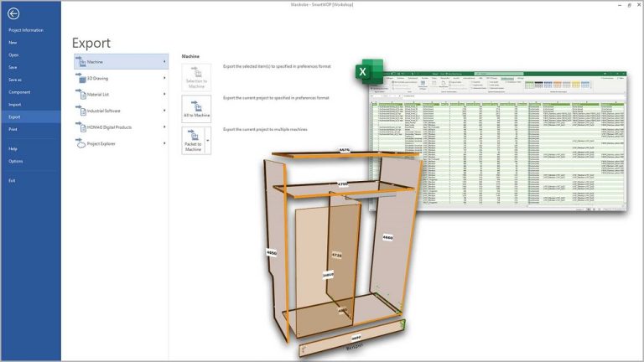Click the HOMAG Digital Products icon
This screenshot has width=644, height=362.
pos(80,127)
